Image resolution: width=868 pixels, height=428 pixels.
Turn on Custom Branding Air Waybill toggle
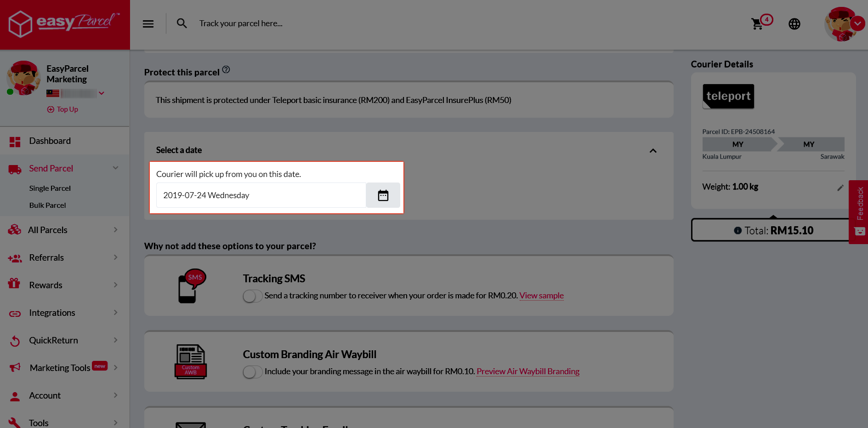pos(252,372)
